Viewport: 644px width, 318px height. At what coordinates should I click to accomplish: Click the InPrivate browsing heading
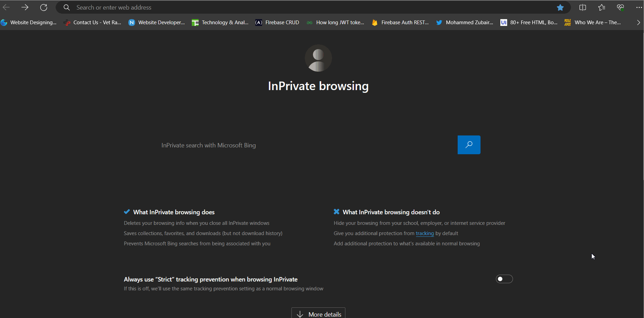tap(318, 86)
